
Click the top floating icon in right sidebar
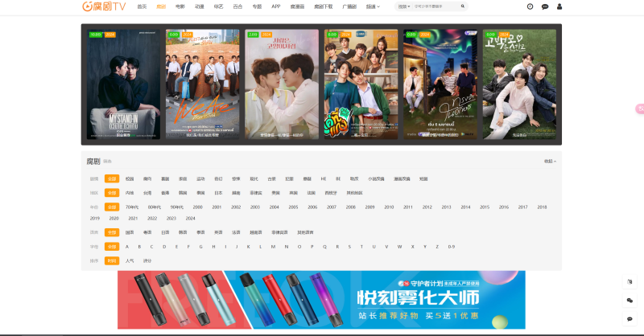click(x=630, y=281)
